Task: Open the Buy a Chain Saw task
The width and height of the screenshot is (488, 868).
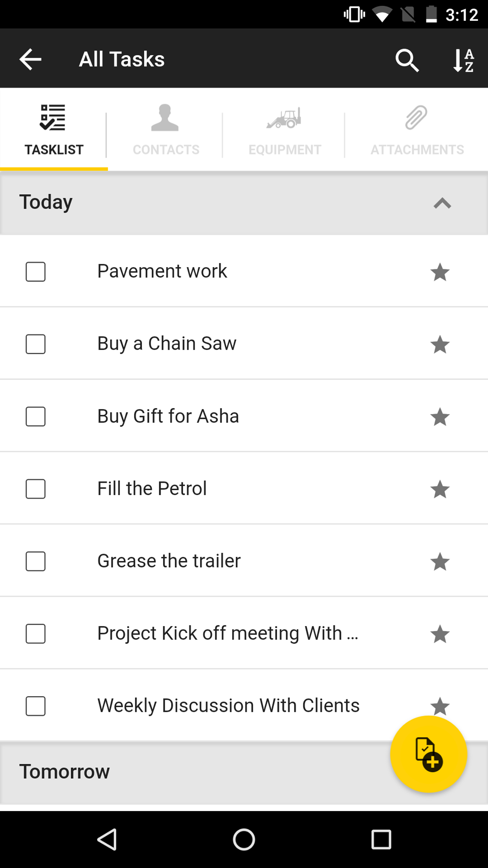Action: coord(167,344)
